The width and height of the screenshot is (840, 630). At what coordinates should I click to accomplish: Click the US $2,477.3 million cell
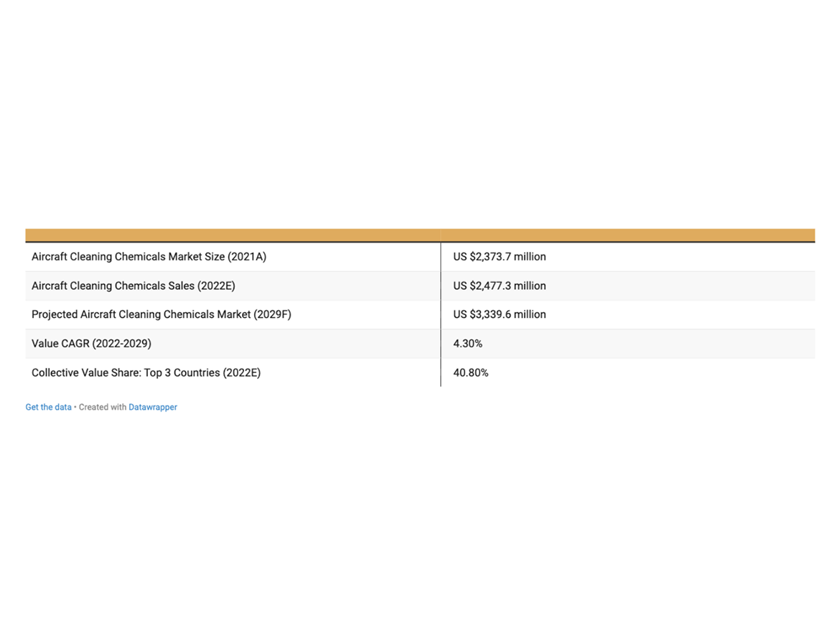(x=499, y=286)
